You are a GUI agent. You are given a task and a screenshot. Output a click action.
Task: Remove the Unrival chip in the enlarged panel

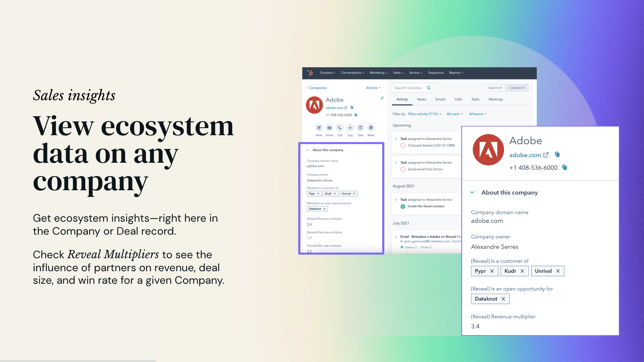pos(558,271)
